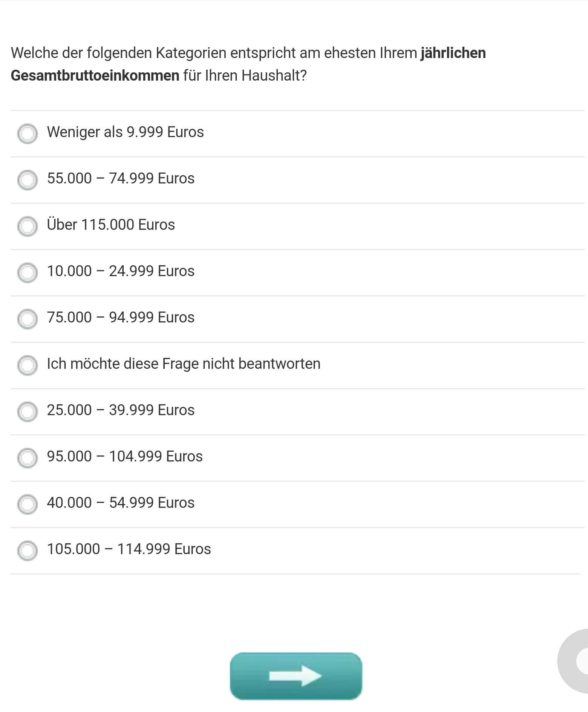Click the 'Ich möchte diese Frage nicht beantworten' text
The image size is (588, 712).
point(184,364)
